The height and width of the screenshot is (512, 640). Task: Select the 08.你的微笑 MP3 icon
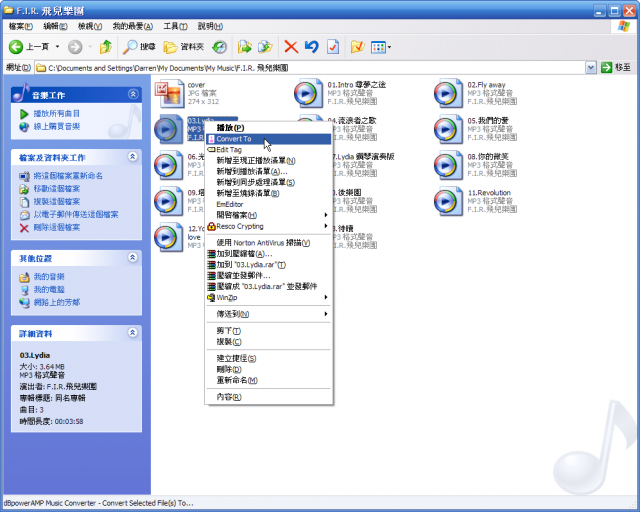448,165
